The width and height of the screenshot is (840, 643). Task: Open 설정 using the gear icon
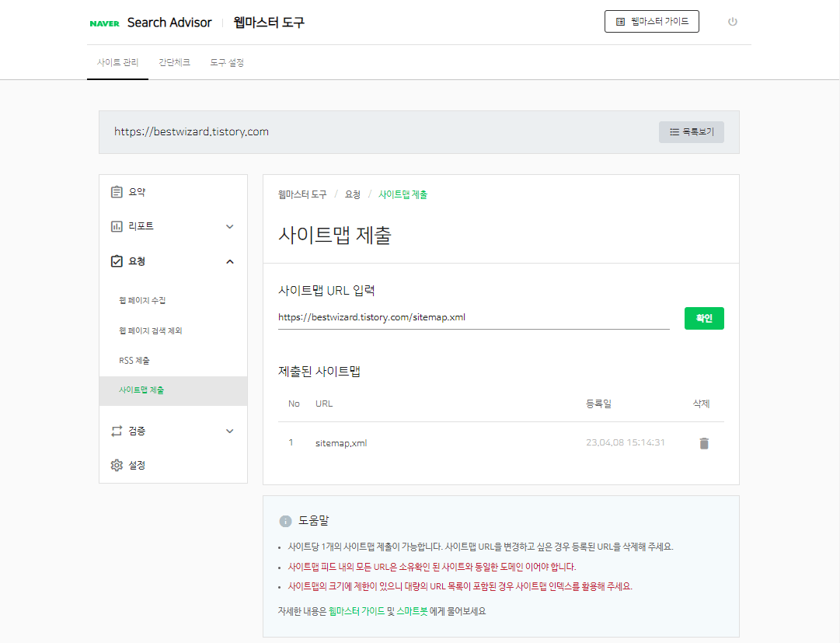(117, 465)
